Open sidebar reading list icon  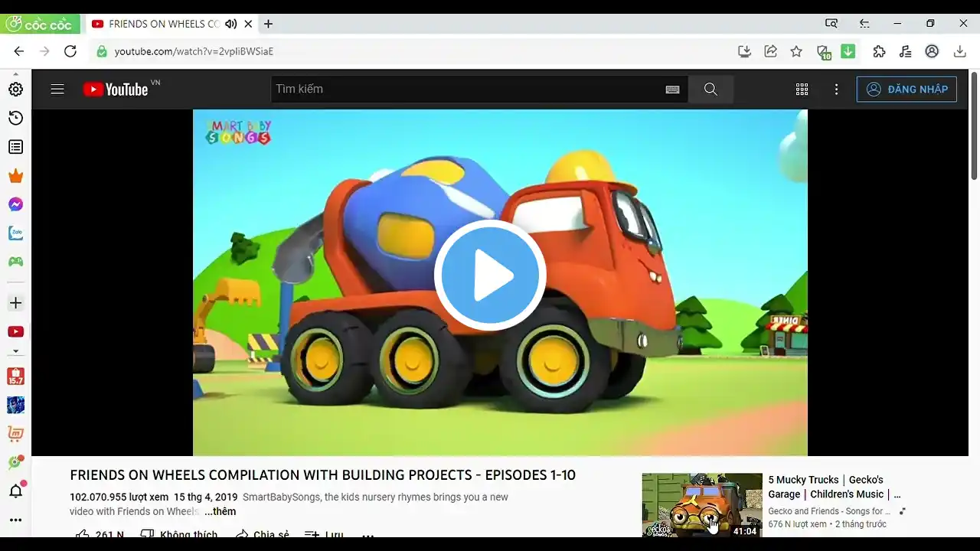pyautogui.click(x=15, y=147)
